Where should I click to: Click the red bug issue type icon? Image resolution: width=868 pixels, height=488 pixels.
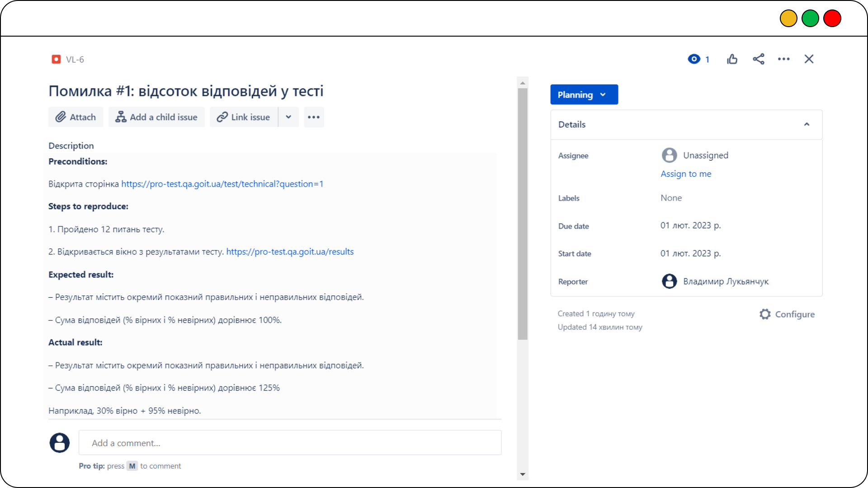point(56,59)
